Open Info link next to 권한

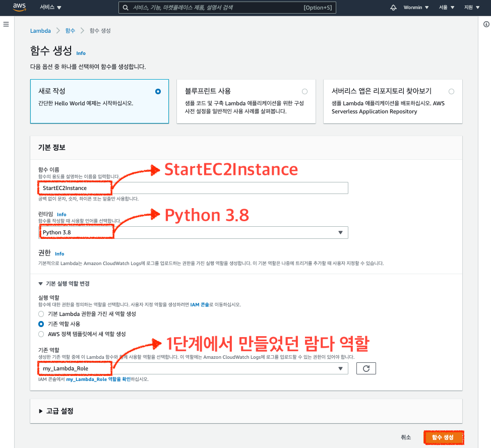[59, 254]
